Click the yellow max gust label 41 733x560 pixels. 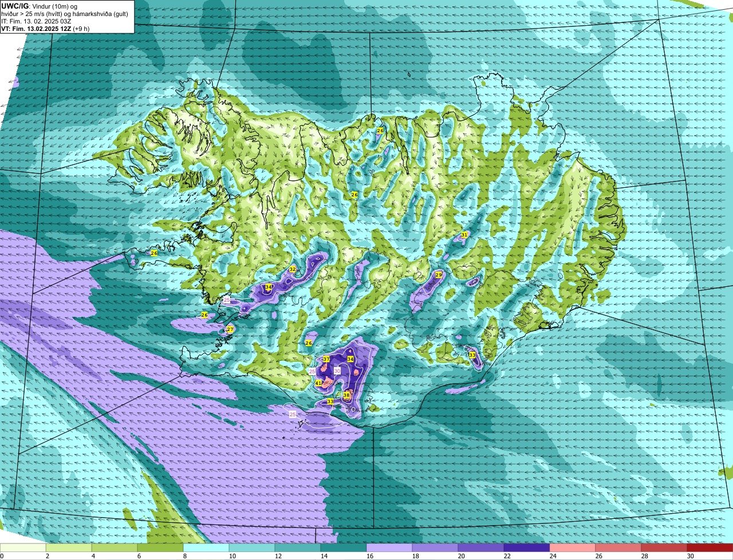tap(318, 382)
